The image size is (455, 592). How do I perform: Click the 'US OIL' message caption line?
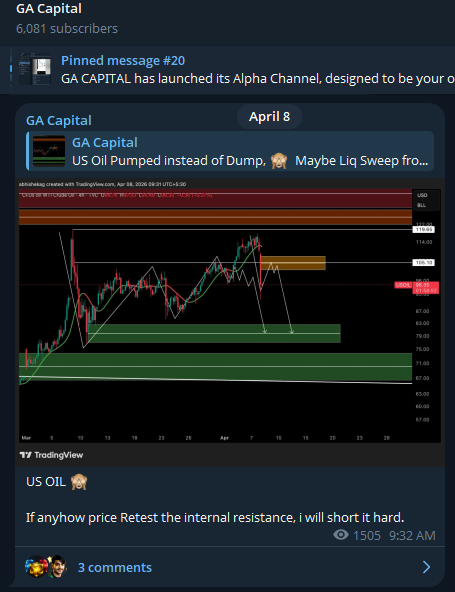[x=57, y=482]
